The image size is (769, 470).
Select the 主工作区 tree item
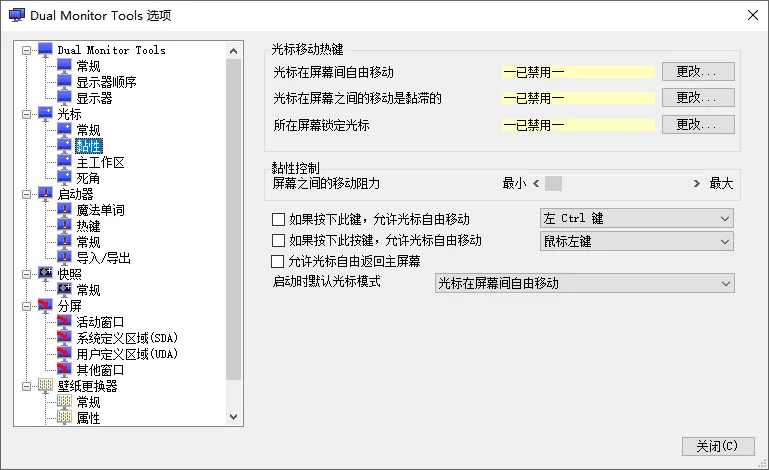(101, 162)
